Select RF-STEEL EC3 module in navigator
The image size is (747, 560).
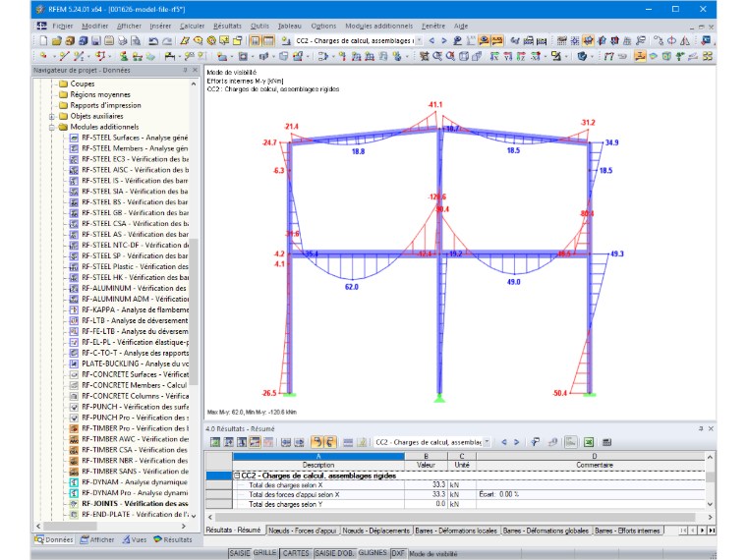pyautogui.click(x=129, y=159)
